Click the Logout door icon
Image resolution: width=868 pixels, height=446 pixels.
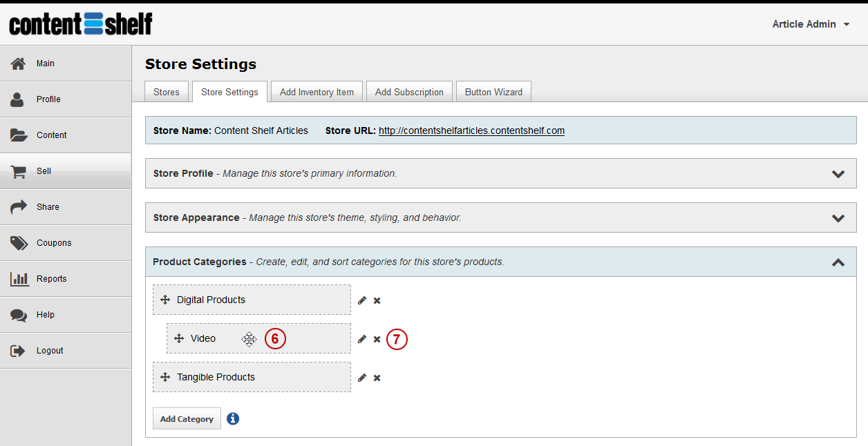point(18,351)
